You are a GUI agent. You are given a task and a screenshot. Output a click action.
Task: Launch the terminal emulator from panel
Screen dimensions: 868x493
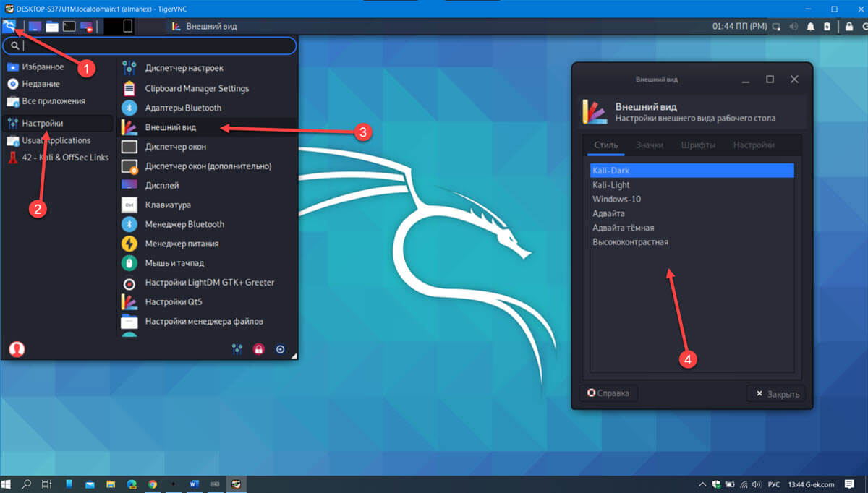coord(69,27)
